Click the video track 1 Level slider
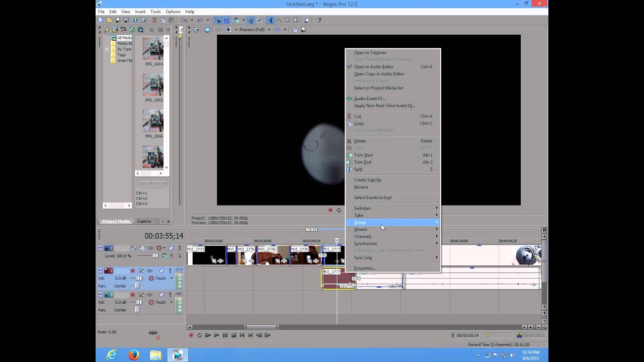644x362 pixels. [155, 256]
